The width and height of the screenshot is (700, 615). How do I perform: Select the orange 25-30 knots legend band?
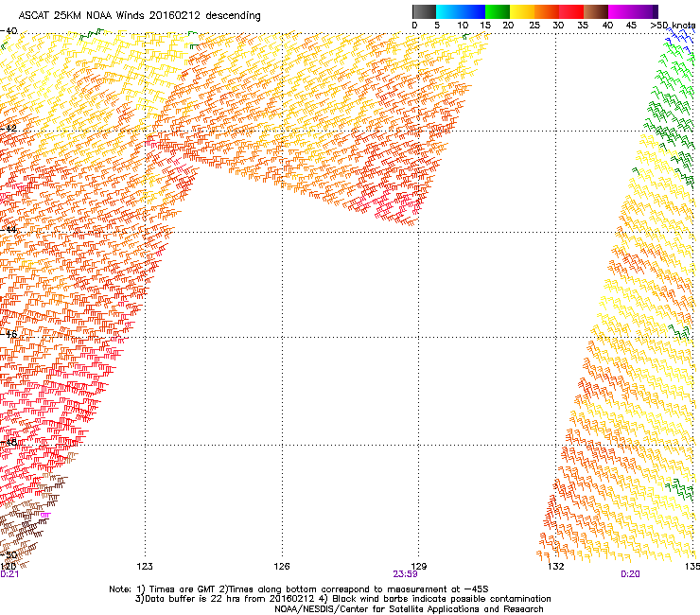click(547, 11)
